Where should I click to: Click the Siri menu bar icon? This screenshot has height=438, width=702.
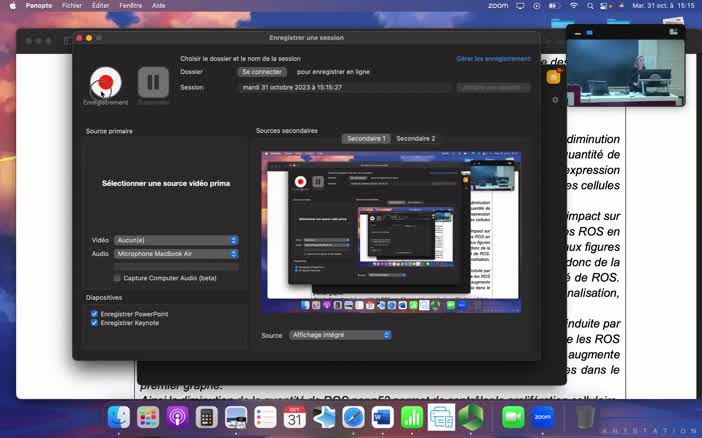[x=621, y=6]
